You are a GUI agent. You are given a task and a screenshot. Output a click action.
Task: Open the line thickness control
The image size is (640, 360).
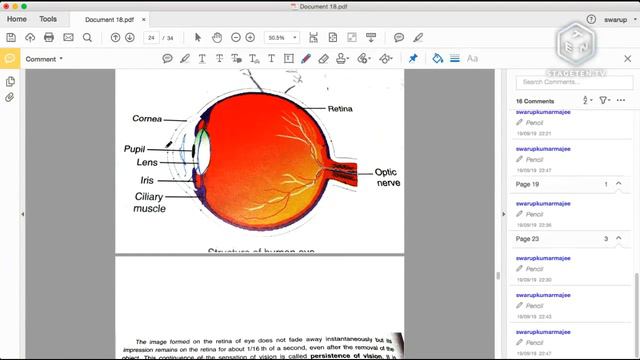[455, 58]
